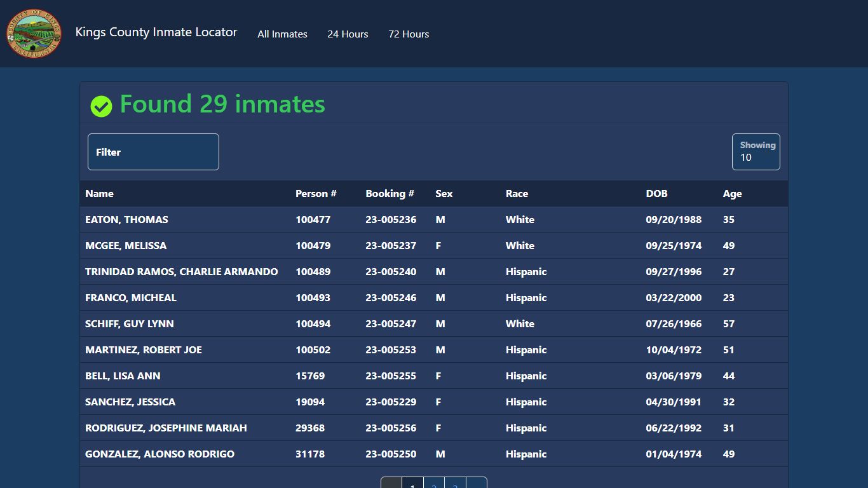
Task: Click DOB 03/22/2000
Action: pyautogui.click(x=674, y=298)
